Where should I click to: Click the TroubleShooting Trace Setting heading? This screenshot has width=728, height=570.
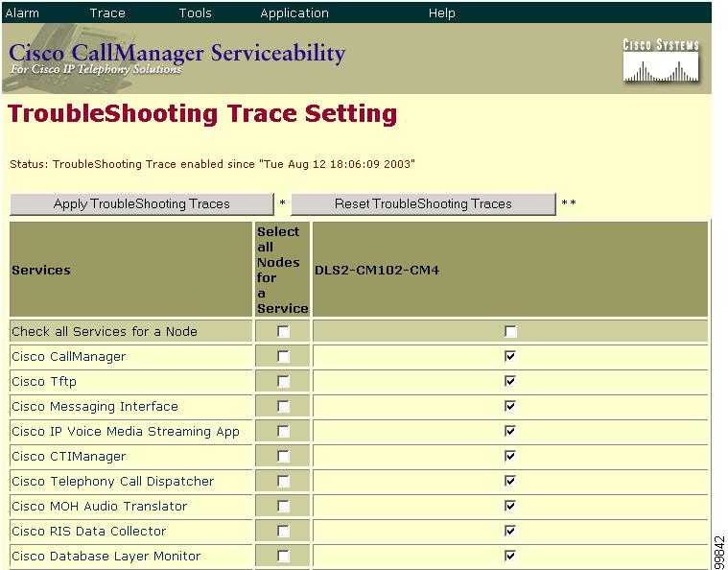[202, 114]
